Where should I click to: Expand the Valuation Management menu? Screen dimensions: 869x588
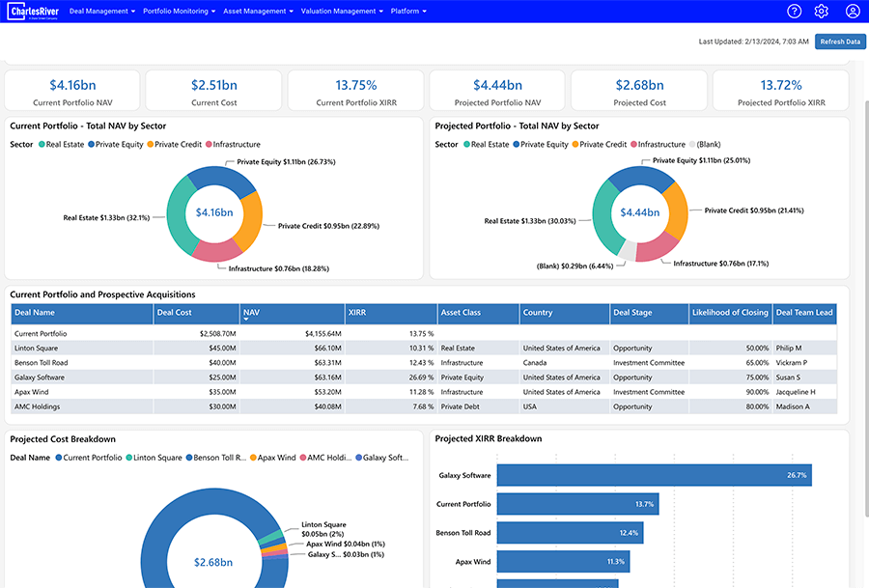(342, 11)
